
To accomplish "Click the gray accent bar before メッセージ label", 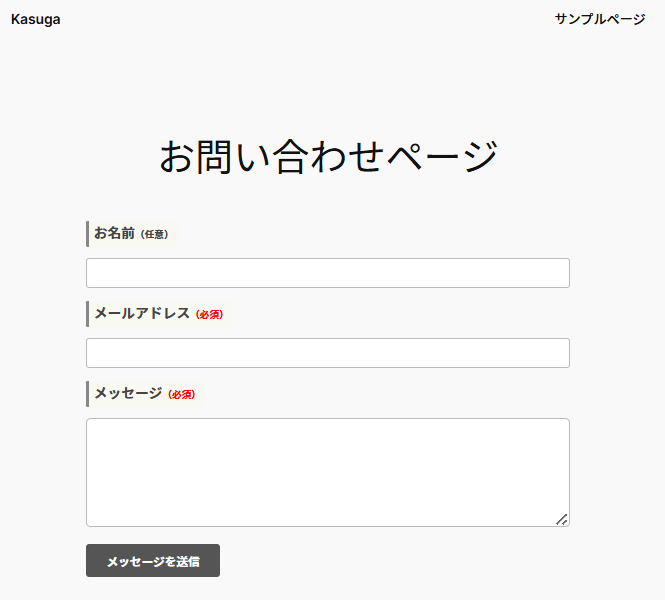I will [88, 393].
